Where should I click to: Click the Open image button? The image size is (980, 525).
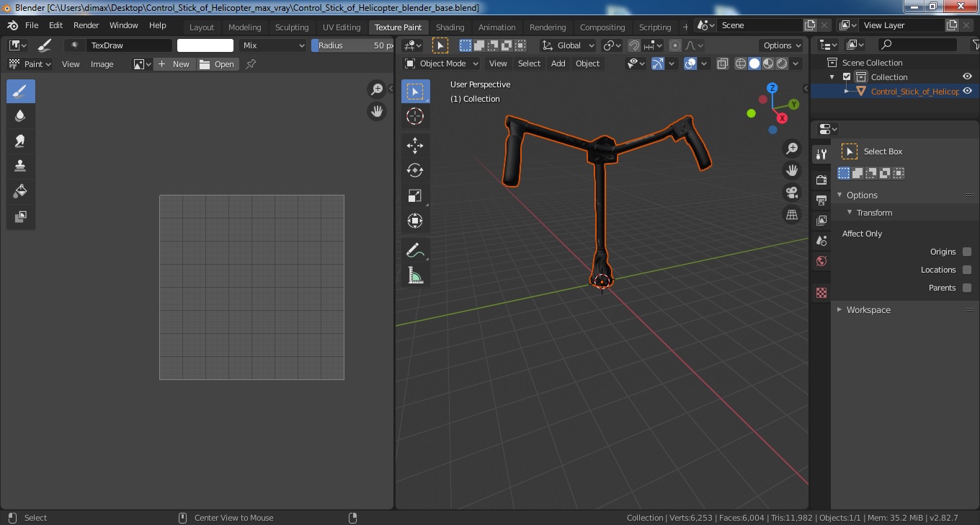217,64
